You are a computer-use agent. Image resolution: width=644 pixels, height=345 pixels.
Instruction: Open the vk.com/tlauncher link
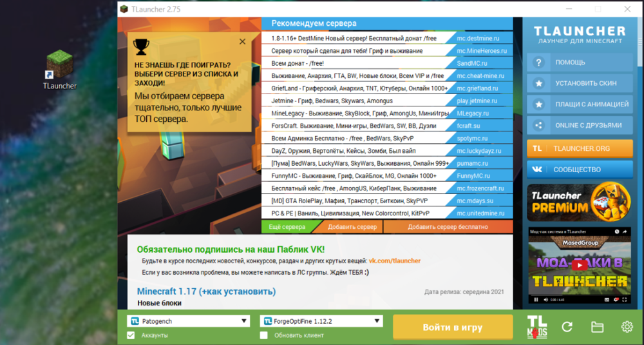(x=395, y=261)
